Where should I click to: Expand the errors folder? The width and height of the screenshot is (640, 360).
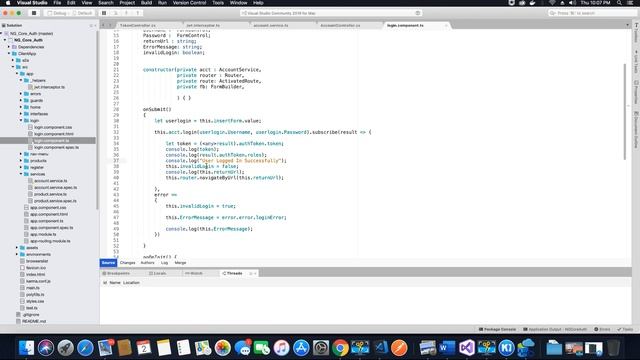[21, 94]
